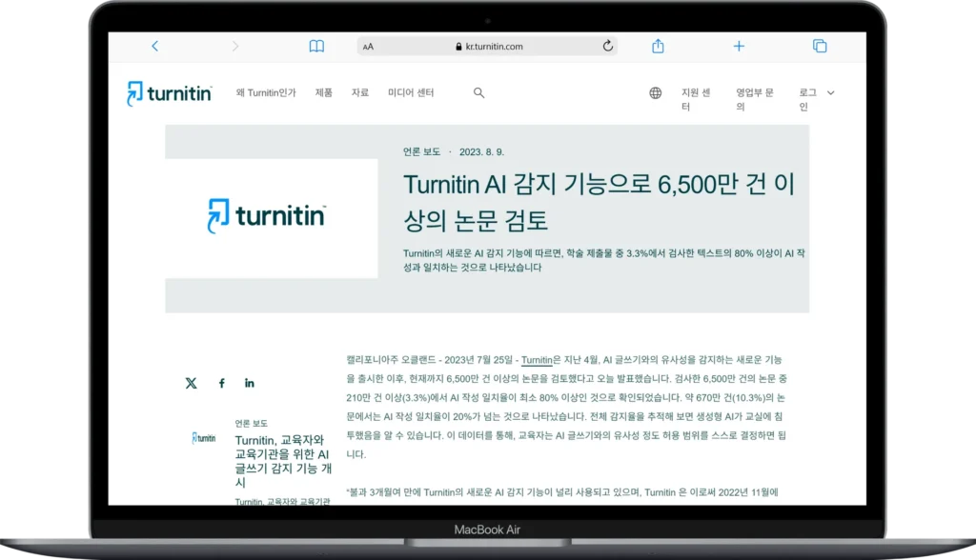Reload the page with the refresh icon

[607, 46]
